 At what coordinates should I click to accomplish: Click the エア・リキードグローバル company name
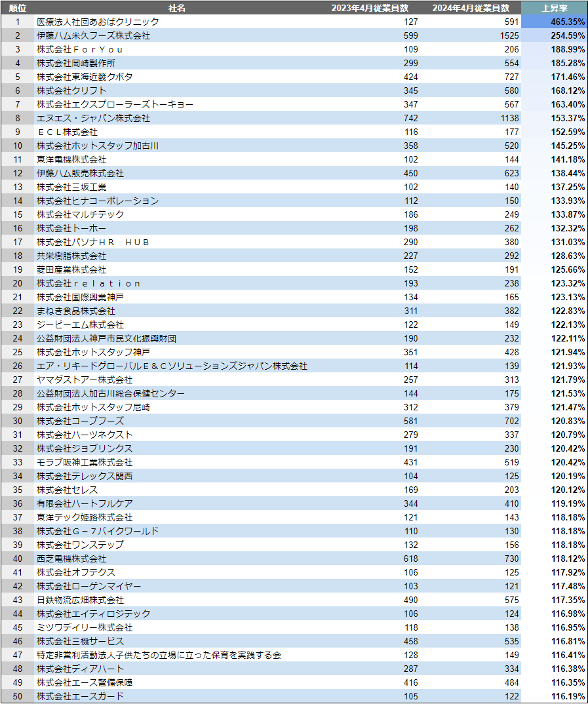[x=172, y=366]
